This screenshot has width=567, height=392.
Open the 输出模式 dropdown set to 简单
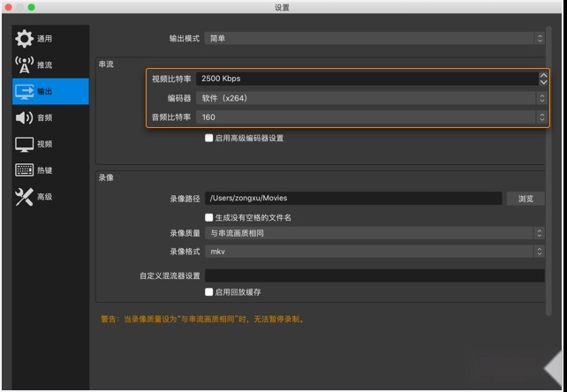(x=374, y=39)
